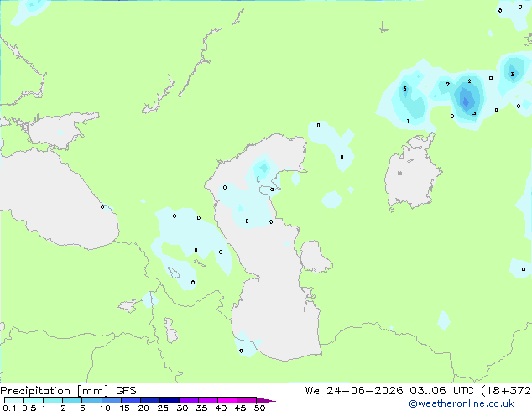Click the '0.5' legend scale number

29,408
